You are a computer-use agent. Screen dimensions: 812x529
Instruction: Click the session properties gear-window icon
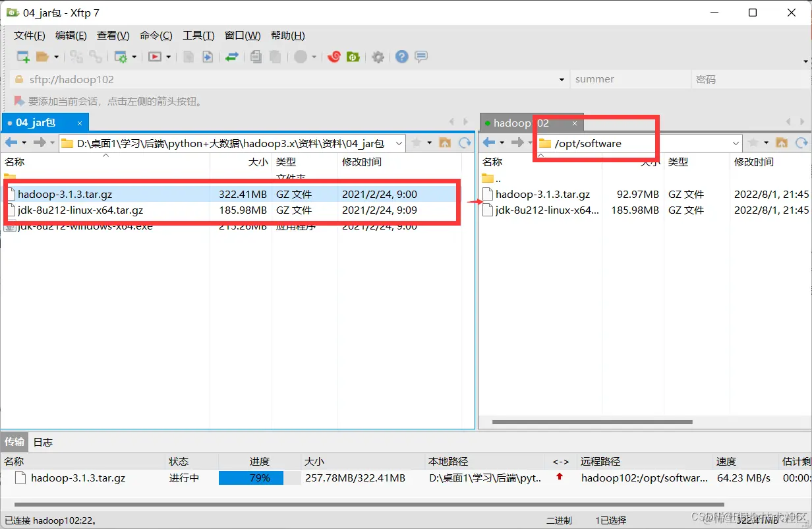pos(121,57)
